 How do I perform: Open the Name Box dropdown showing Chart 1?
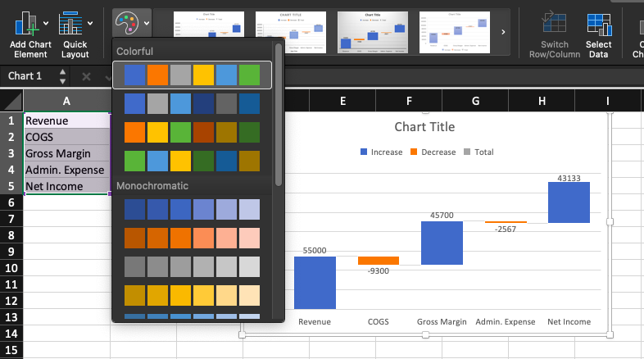[x=62, y=76]
